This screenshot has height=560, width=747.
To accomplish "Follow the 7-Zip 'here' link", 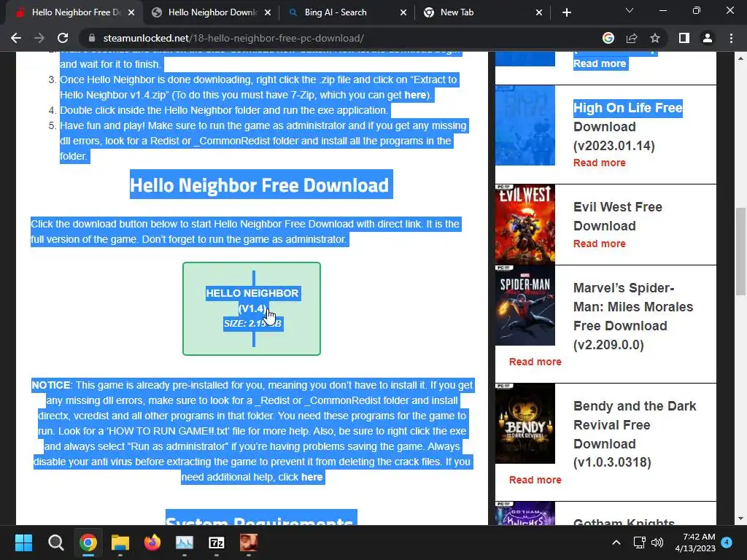I will [415, 95].
